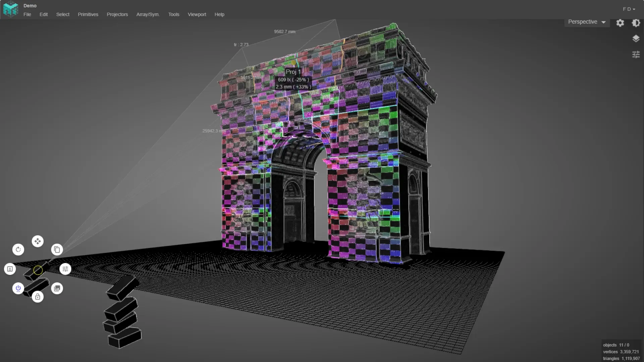Viewport: 644px width, 362px height.
Task: Open the Layers panel on the right sidebar
Action: [x=636, y=38]
